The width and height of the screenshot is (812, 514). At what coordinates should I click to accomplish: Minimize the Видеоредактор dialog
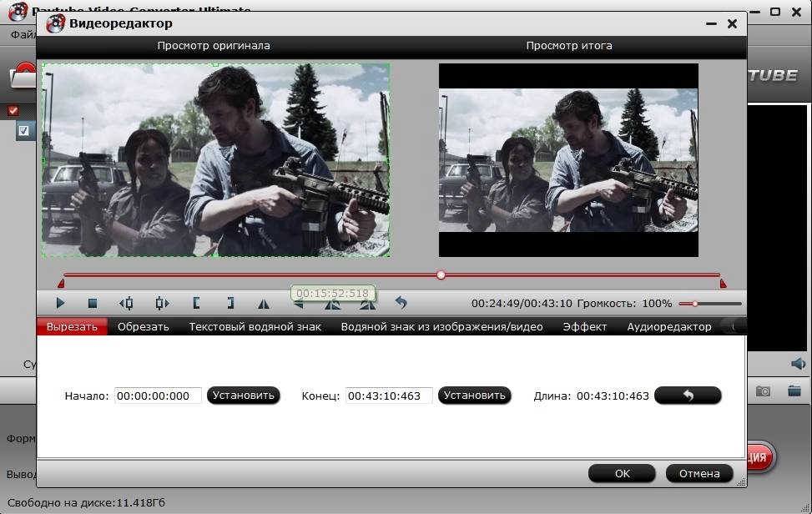pyautogui.click(x=711, y=24)
